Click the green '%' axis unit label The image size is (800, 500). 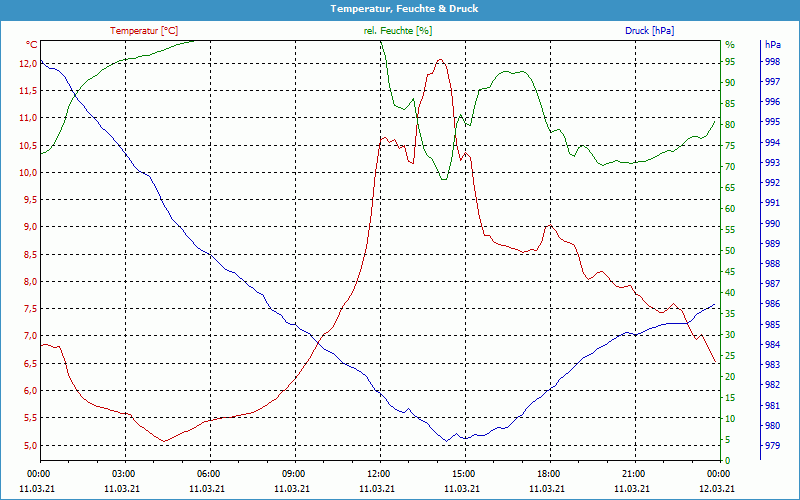tap(729, 45)
